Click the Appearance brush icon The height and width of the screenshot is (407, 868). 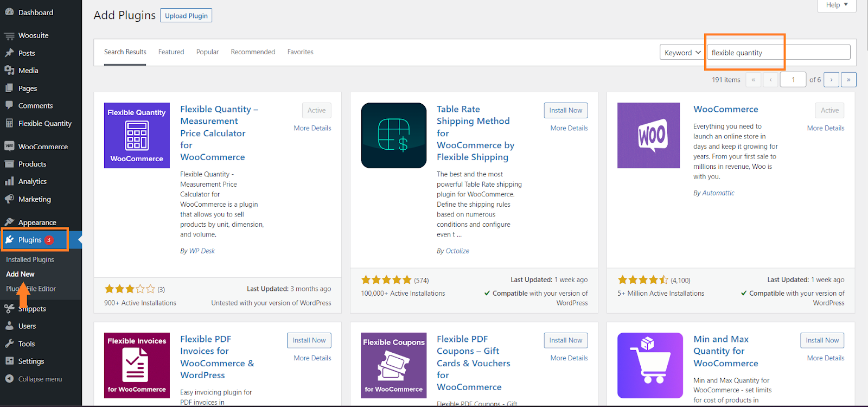click(x=9, y=222)
